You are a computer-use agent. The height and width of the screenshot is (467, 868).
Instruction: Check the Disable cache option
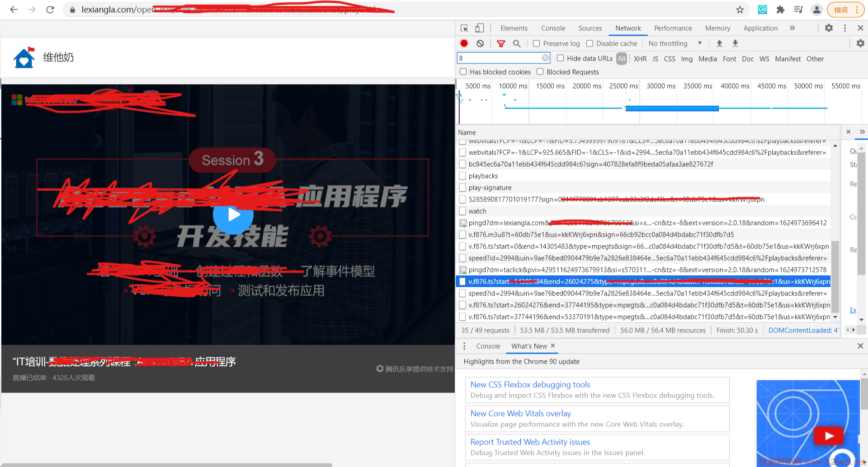(x=590, y=43)
